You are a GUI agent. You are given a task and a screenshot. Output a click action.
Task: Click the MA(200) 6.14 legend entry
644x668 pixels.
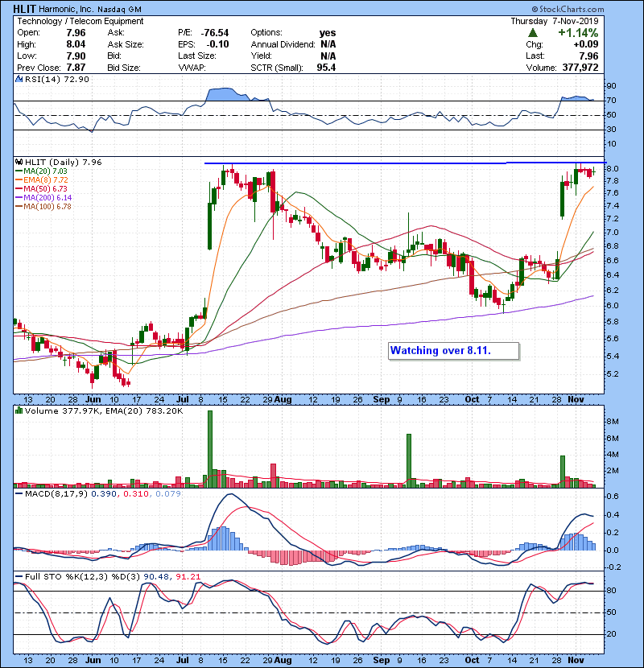pos(43,198)
